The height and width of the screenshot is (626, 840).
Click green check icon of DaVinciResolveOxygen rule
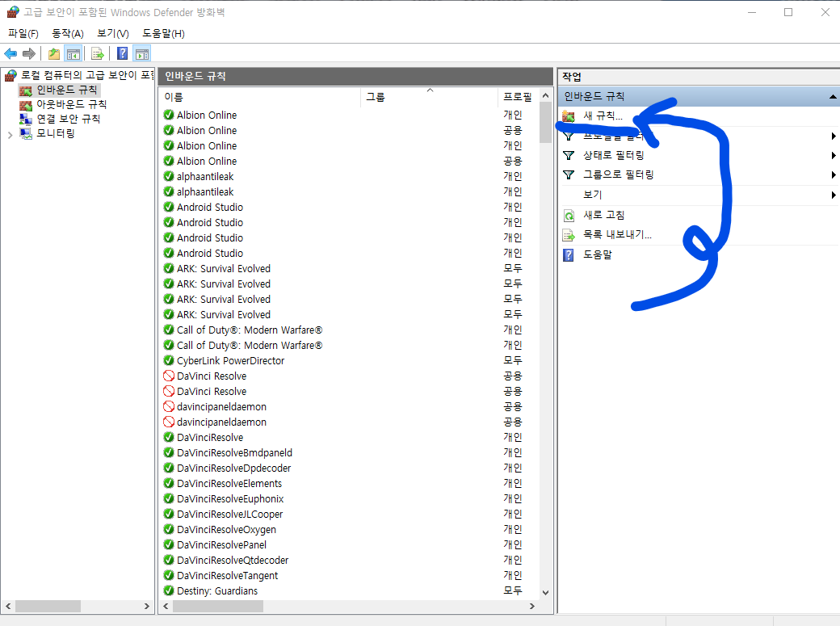tap(169, 529)
